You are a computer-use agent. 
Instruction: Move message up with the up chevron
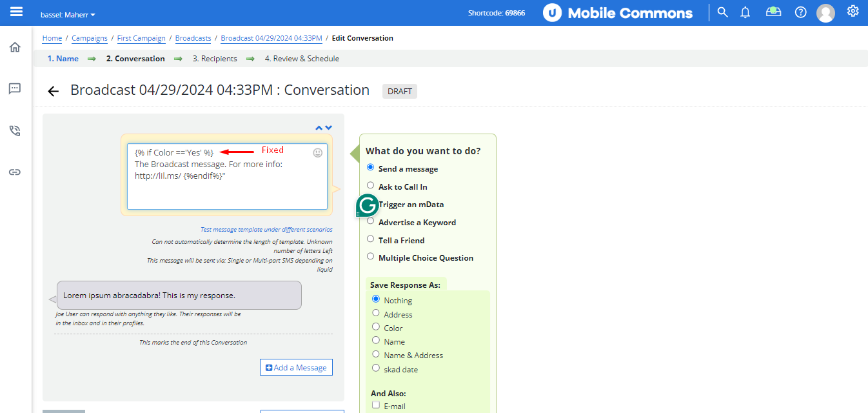[x=319, y=128]
